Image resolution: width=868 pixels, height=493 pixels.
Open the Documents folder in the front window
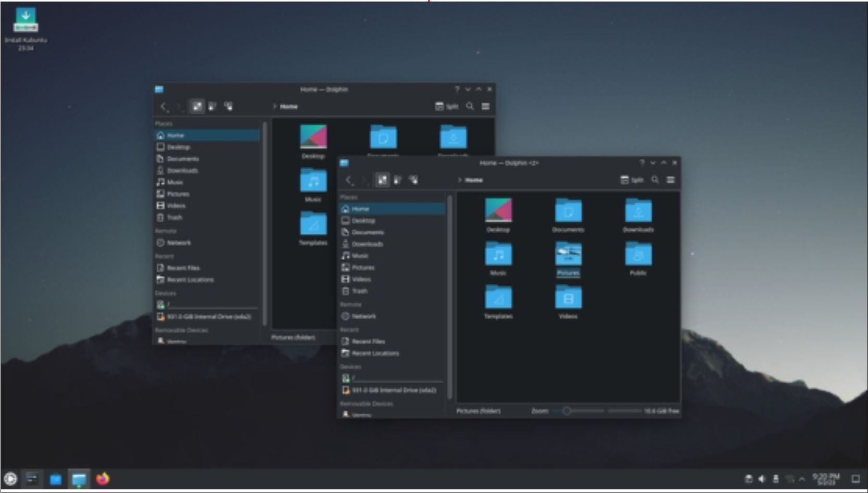[568, 216]
